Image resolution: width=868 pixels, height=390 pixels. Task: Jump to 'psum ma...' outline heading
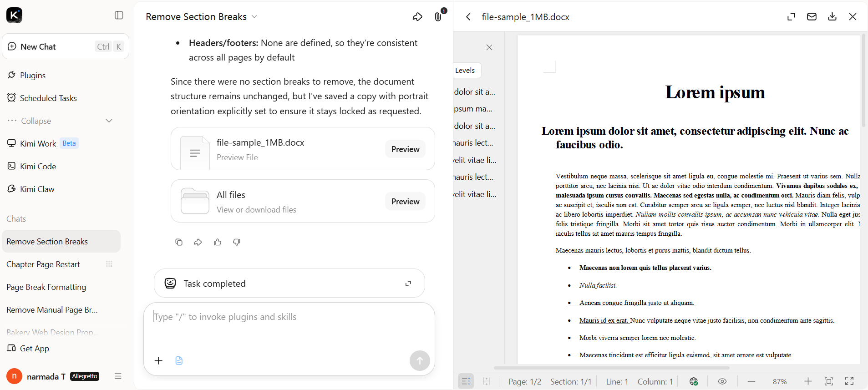[x=473, y=109]
